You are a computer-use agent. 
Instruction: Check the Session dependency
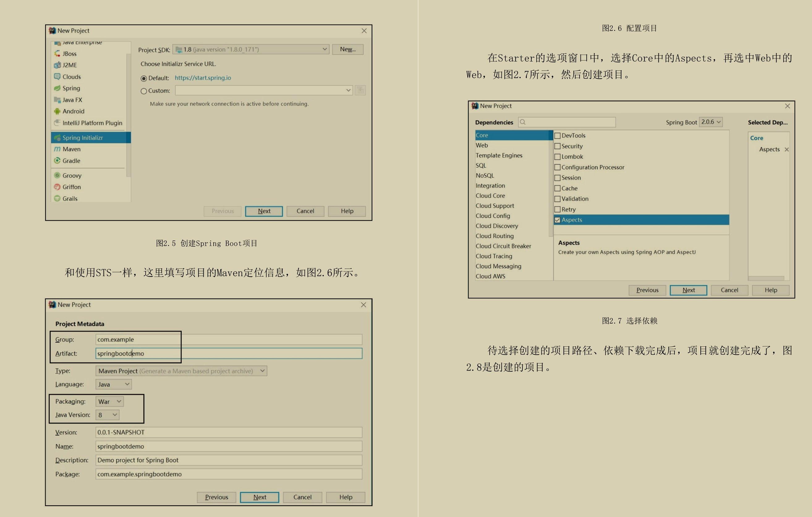click(557, 178)
